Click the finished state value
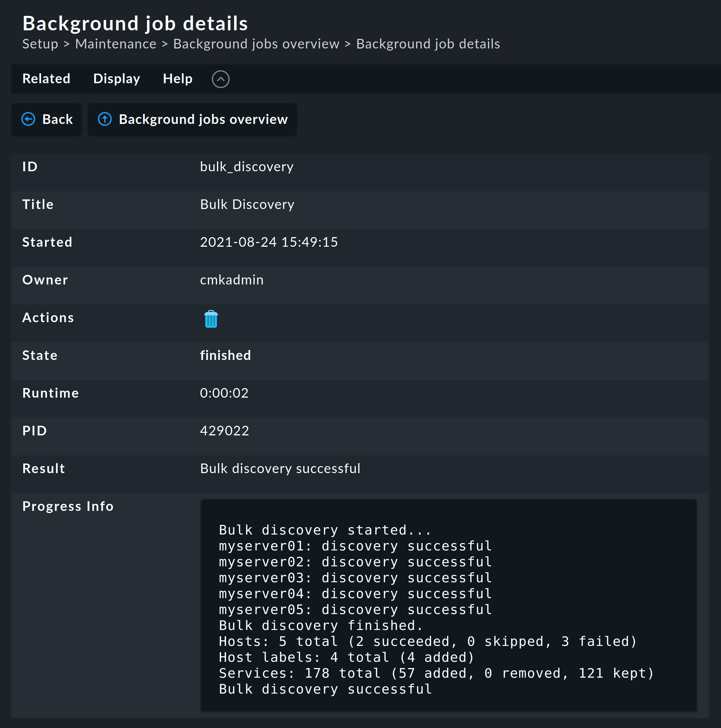Image resolution: width=721 pixels, height=728 pixels. tap(225, 355)
